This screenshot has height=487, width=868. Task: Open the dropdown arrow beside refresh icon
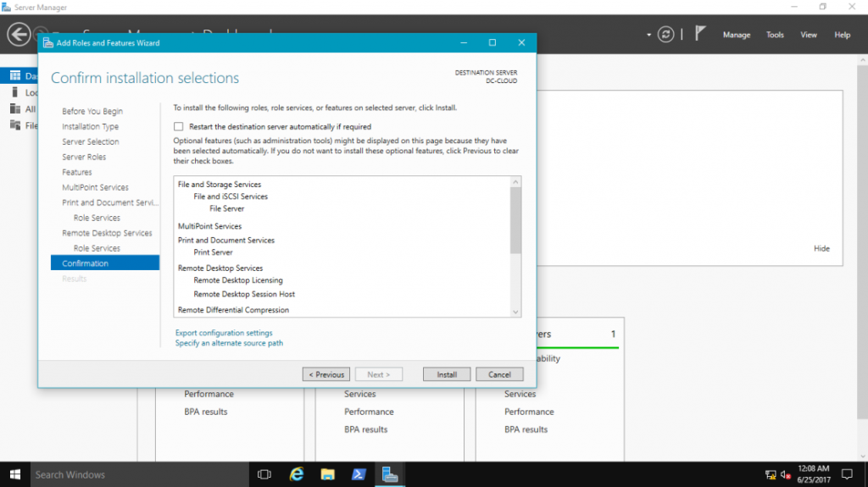648,35
